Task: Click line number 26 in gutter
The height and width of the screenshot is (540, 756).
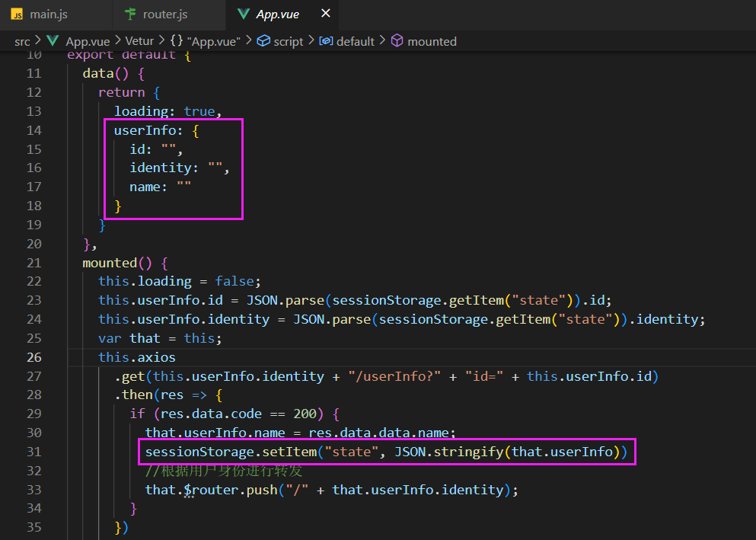Action: tap(33, 357)
